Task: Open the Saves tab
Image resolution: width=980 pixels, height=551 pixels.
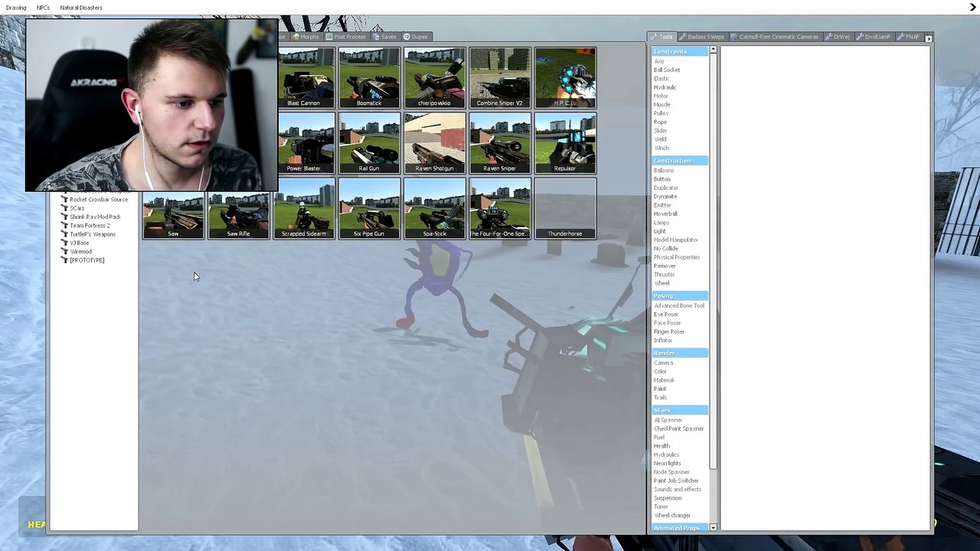Action: [x=385, y=37]
